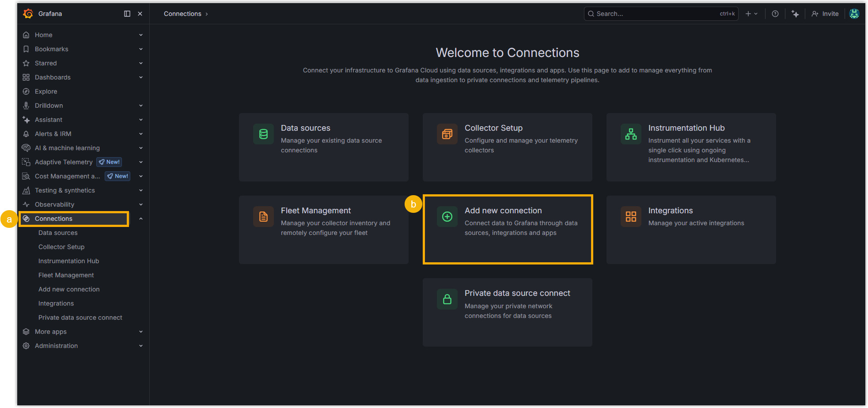Expand the More apps section chevron
This screenshot has height=408, width=868.
[141, 332]
